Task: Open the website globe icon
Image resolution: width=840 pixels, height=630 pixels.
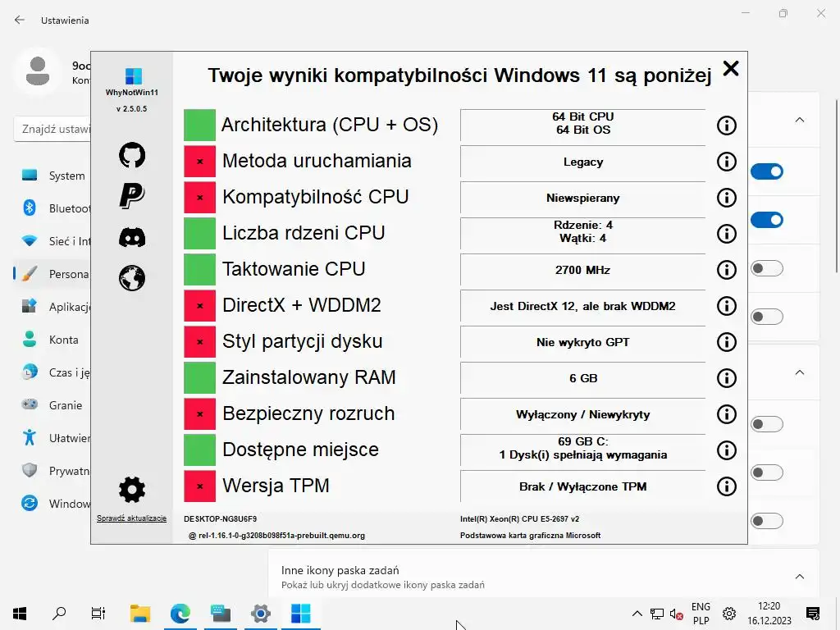Action: coord(132,278)
